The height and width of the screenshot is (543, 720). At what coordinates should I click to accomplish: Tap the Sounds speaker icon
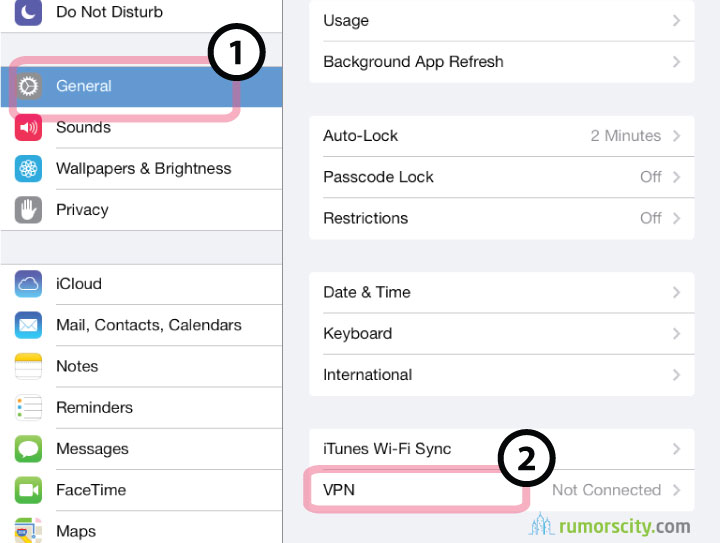pyautogui.click(x=28, y=127)
